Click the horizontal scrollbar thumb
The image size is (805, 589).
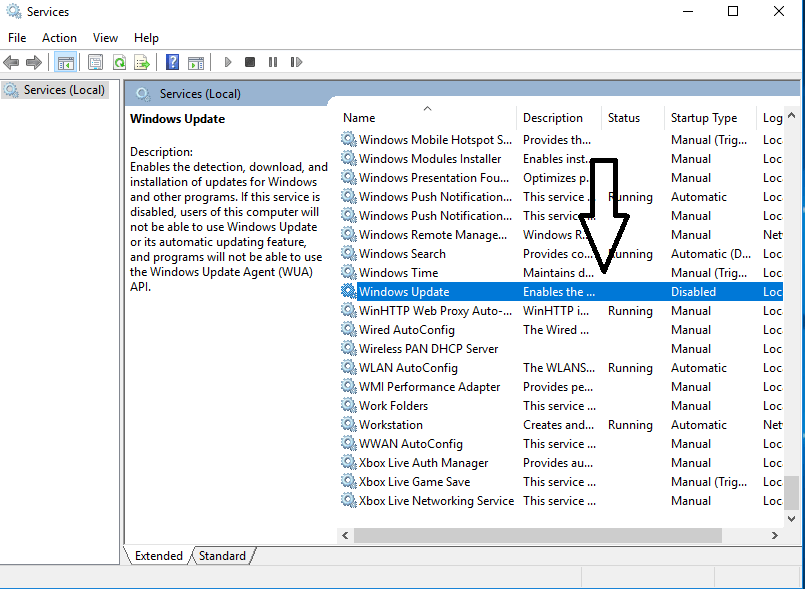(x=538, y=536)
